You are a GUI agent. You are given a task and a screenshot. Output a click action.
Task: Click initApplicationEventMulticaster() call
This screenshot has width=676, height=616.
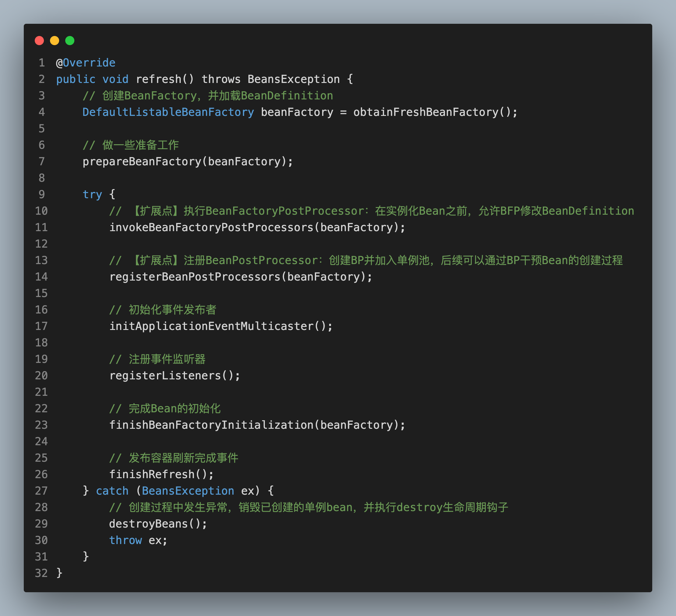[211, 326]
